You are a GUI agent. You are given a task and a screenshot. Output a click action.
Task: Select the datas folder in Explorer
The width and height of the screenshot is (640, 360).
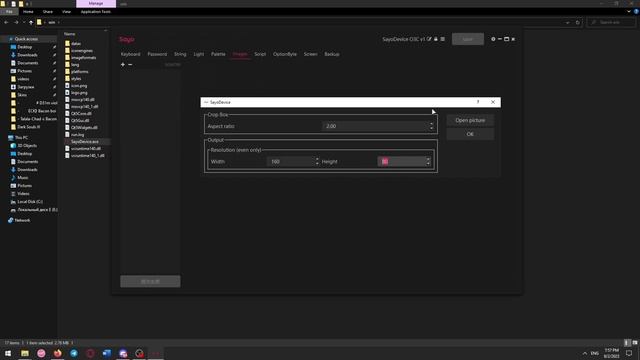[76, 44]
